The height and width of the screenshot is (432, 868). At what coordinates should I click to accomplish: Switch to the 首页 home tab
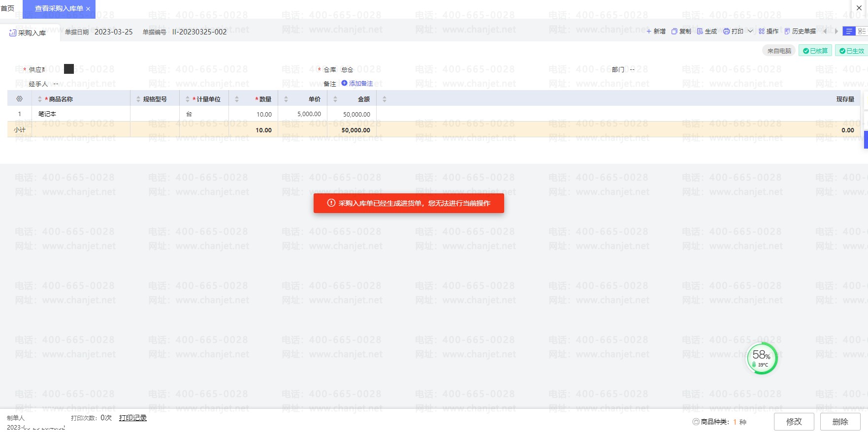pyautogui.click(x=8, y=8)
